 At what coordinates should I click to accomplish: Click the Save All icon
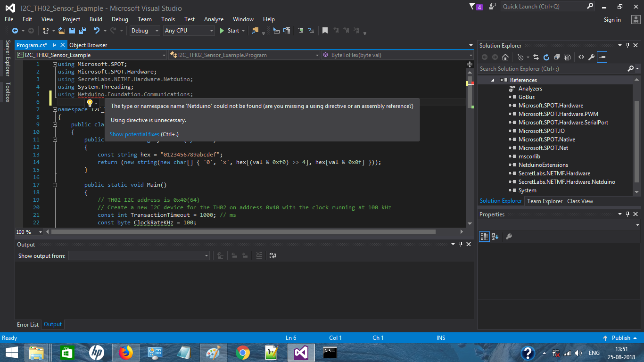(82, 31)
